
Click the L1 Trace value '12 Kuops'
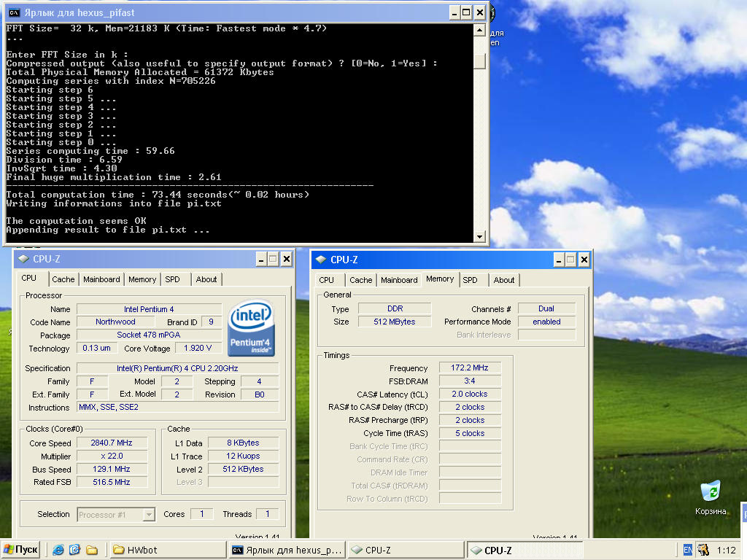tap(243, 456)
